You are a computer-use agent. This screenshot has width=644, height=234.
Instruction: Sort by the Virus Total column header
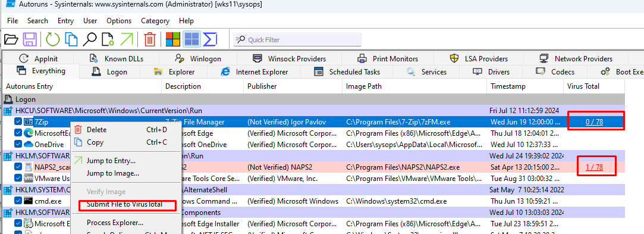click(x=594, y=86)
